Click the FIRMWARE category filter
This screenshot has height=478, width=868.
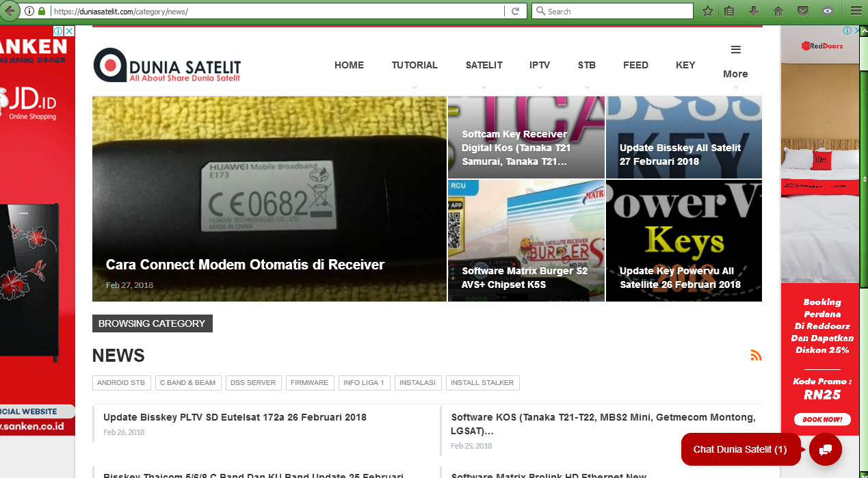310,382
